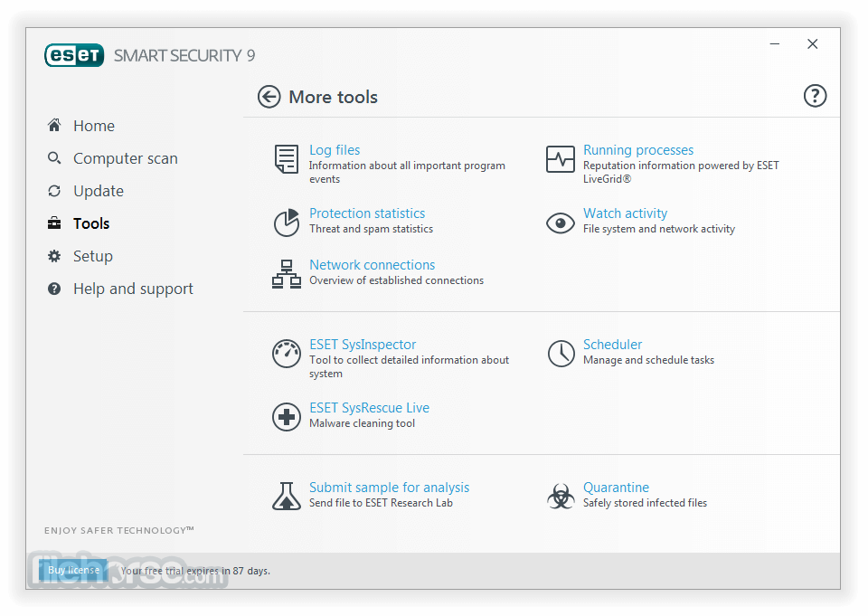Click the Protection statistics pie chart icon
Viewport: 868px width, 616px height.
pyautogui.click(x=287, y=223)
